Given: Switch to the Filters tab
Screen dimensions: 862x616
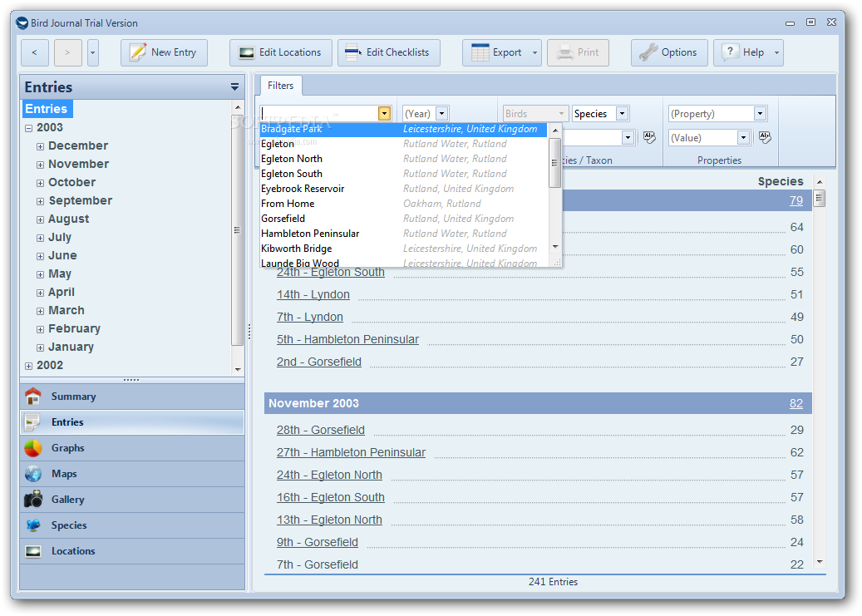Looking at the screenshot, I should (x=280, y=86).
